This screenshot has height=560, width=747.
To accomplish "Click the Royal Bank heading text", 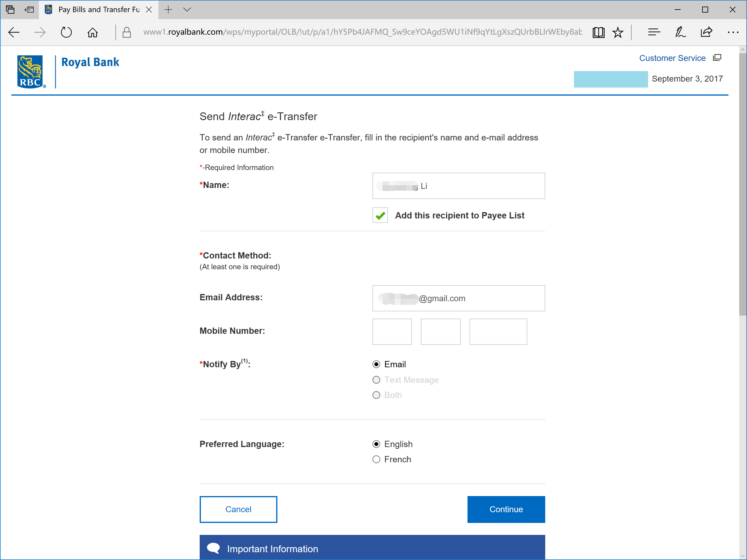I will [x=90, y=62].
